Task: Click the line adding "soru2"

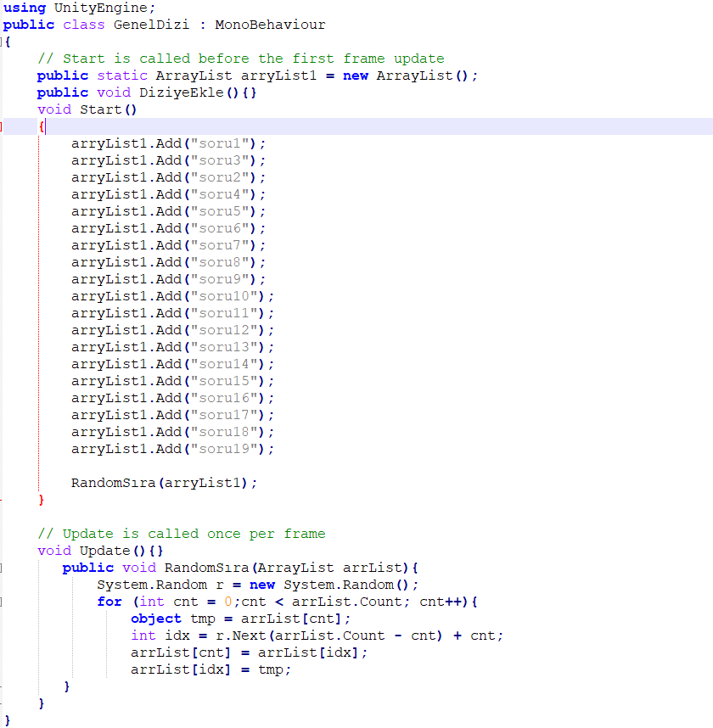Action: point(168,177)
